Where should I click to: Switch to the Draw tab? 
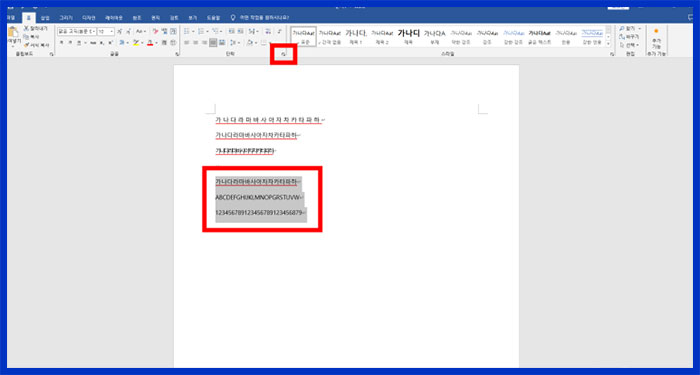(x=66, y=18)
